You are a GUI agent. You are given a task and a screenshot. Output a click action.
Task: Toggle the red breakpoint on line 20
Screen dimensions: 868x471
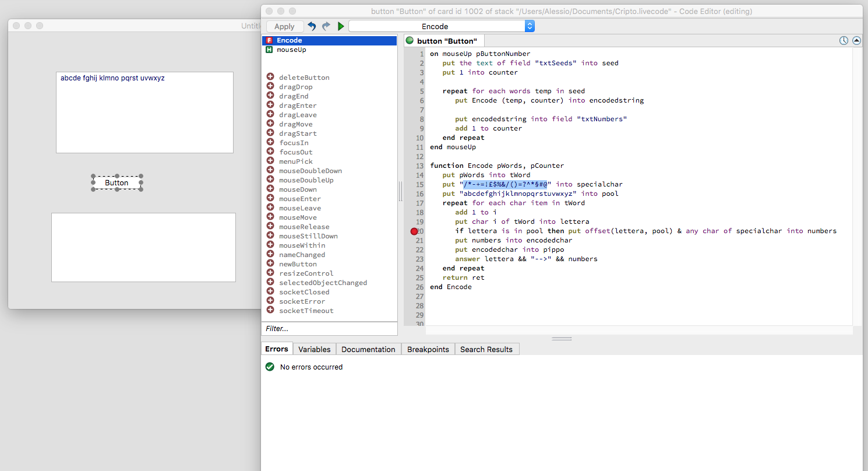click(414, 231)
